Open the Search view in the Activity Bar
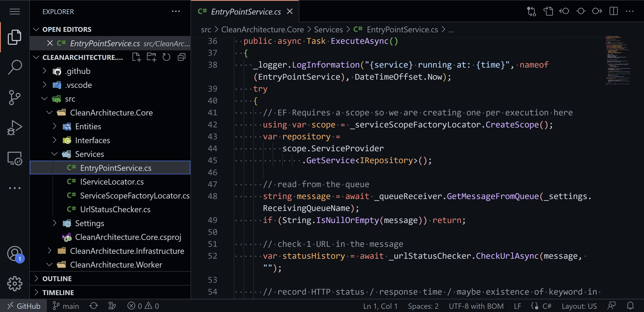644x312 pixels. click(x=14, y=66)
